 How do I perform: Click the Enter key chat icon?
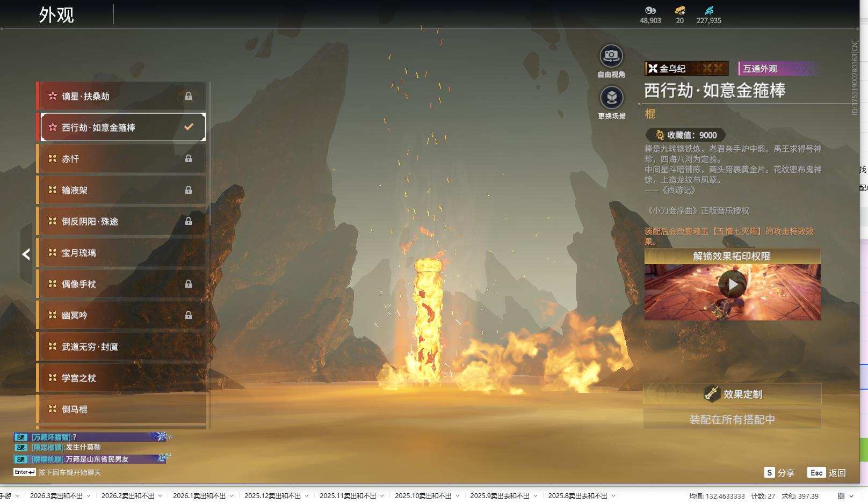pyautogui.click(x=25, y=472)
